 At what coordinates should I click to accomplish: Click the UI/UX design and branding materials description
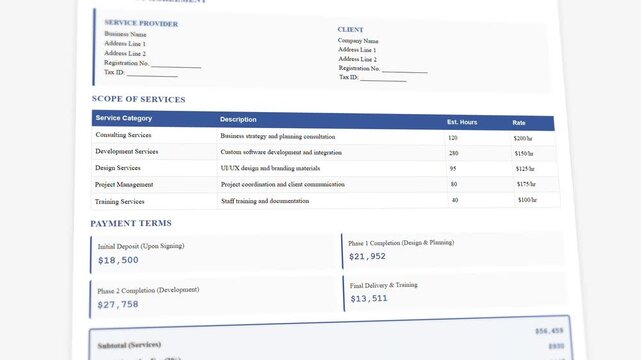pyautogui.click(x=270, y=168)
